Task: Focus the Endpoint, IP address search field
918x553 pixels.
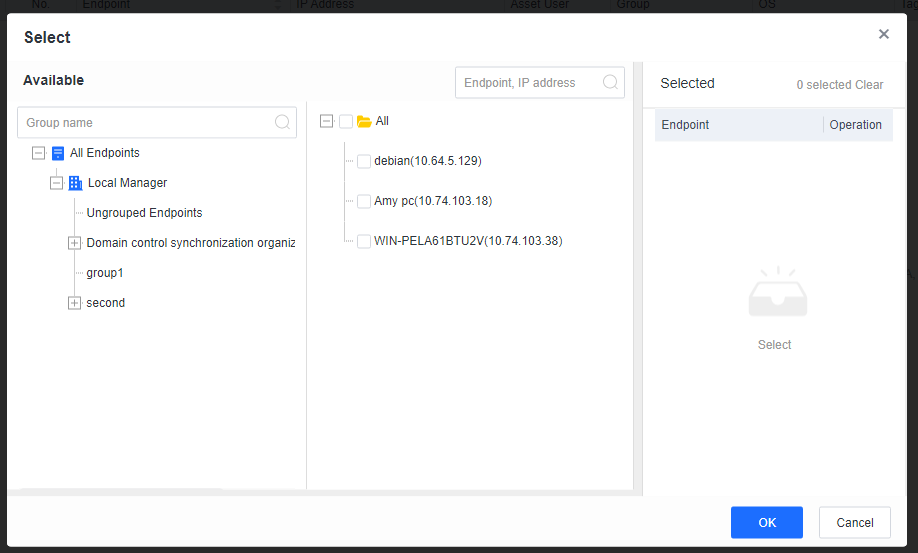Action: point(530,83)
